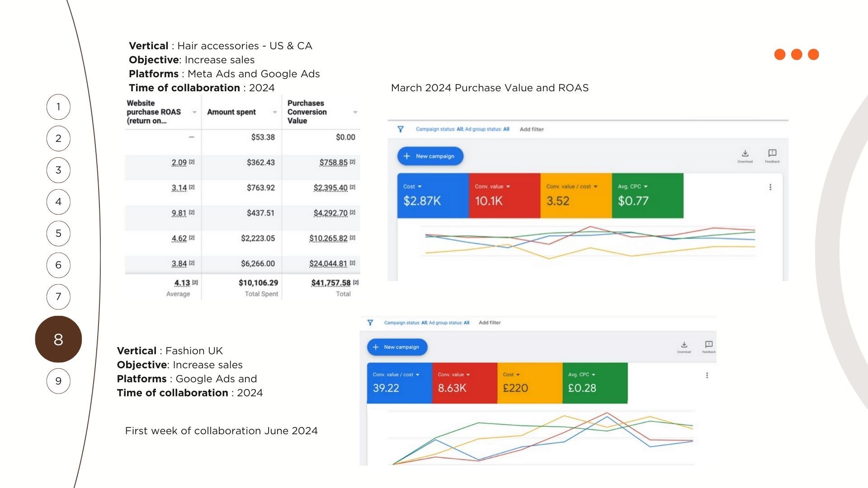Click Add filter in the upper filter bar

[532, 129]
